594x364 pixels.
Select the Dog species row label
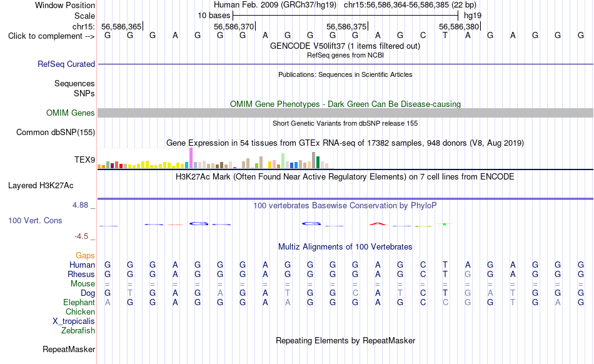click(x=88, y=293)
